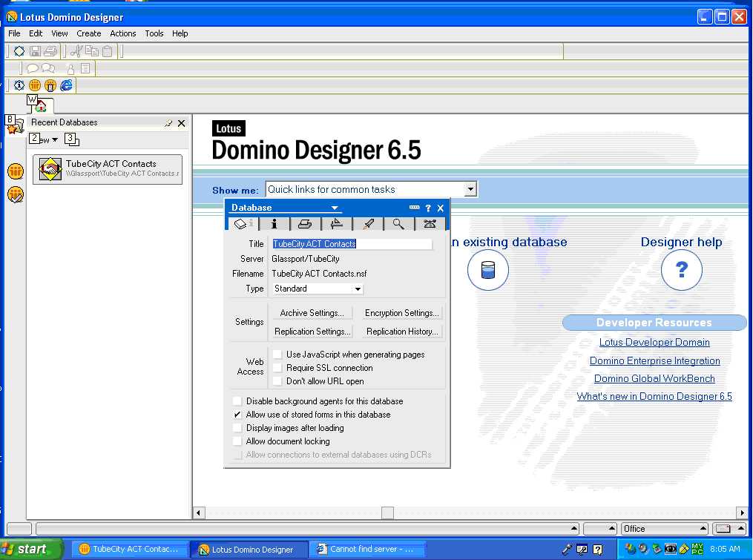The height and width of the screenshot is (560, 753).
Task: Open the Database selector dropdown in properties box
Action: [335, 208]
